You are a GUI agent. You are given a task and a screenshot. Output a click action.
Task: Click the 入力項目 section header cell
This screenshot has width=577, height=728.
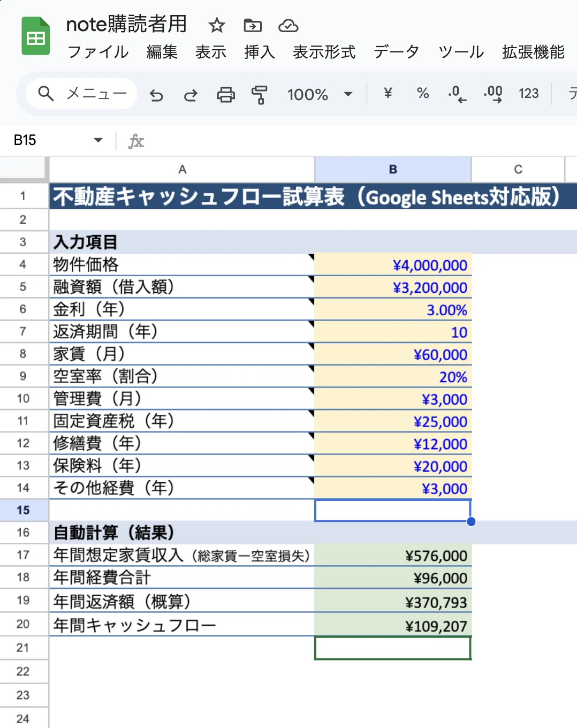click(182, 242)
